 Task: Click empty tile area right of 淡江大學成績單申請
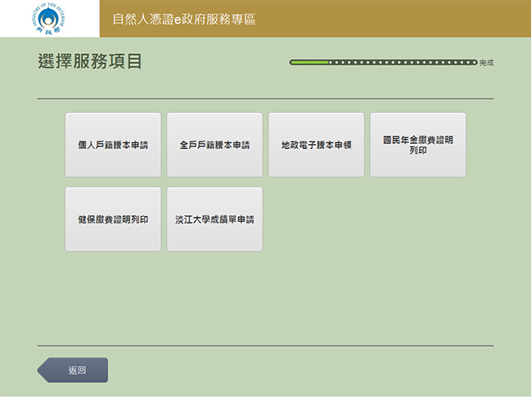tap(316, 219)
